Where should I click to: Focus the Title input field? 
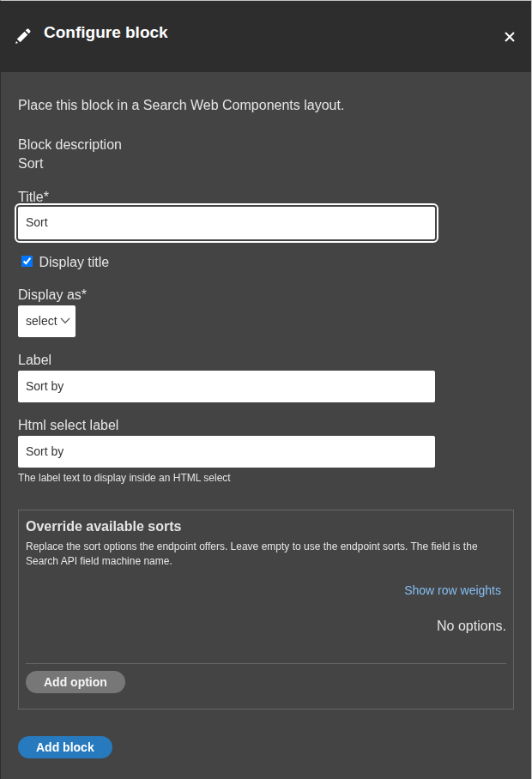pos(227,222)
